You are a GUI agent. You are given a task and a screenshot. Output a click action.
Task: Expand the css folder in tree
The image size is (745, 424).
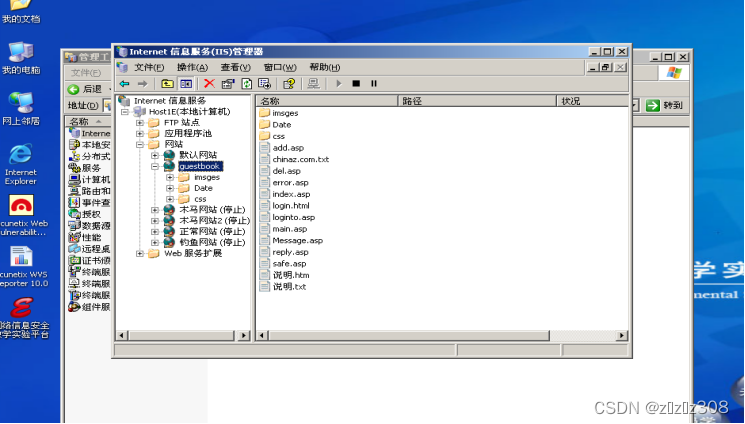[170, 199]
